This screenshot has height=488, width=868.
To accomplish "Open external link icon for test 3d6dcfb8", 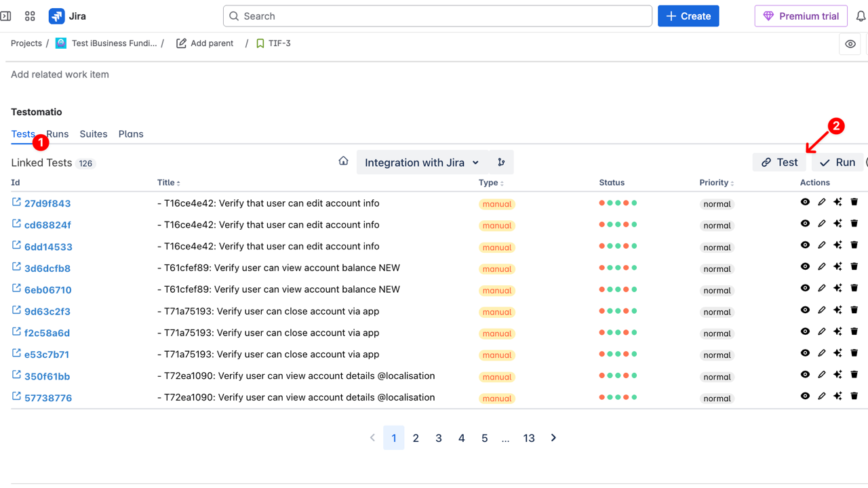I will click(x=16, y=267).
